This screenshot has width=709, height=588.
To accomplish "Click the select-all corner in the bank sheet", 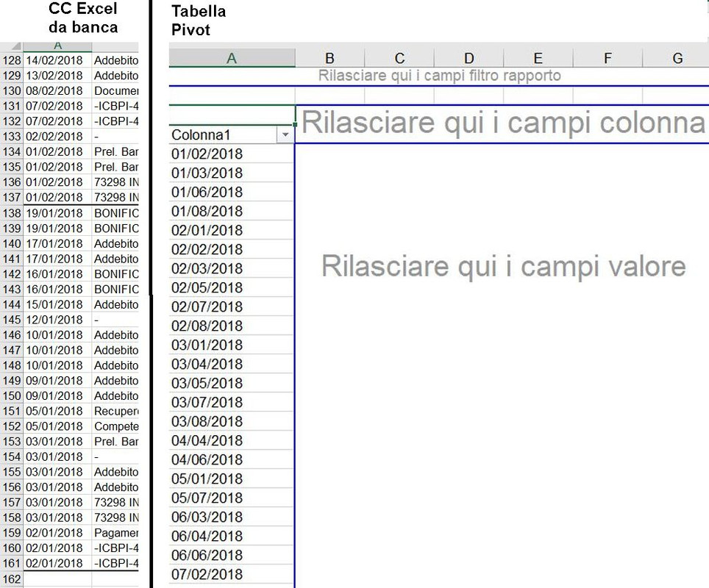I will 12,46.
